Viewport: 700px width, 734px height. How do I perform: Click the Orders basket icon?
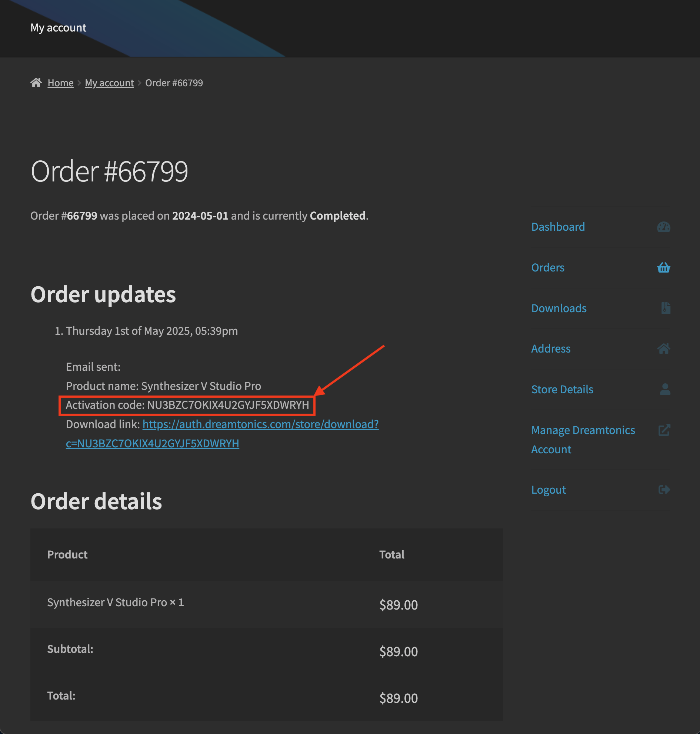(663, 267)
